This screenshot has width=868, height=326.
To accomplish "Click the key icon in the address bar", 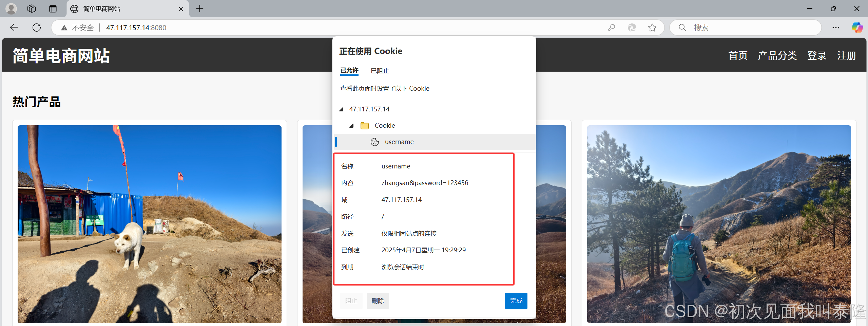I will click(x=611, y=28).
